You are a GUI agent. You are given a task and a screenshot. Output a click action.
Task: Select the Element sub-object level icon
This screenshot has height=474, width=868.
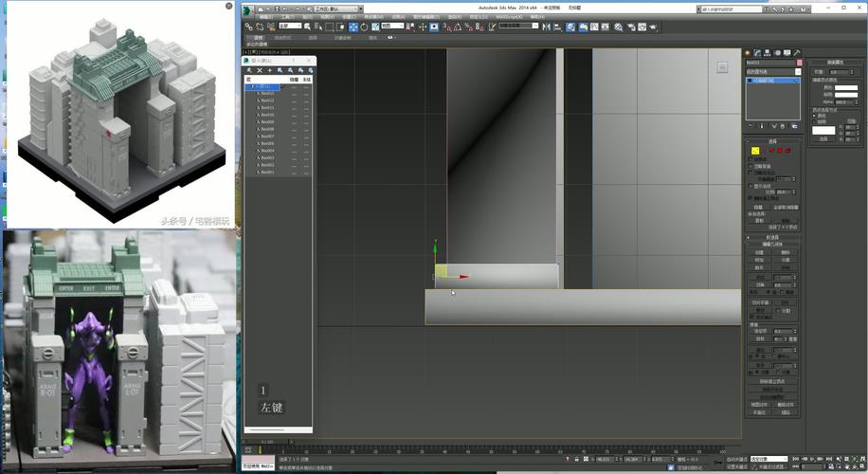(x=787, y=150)
